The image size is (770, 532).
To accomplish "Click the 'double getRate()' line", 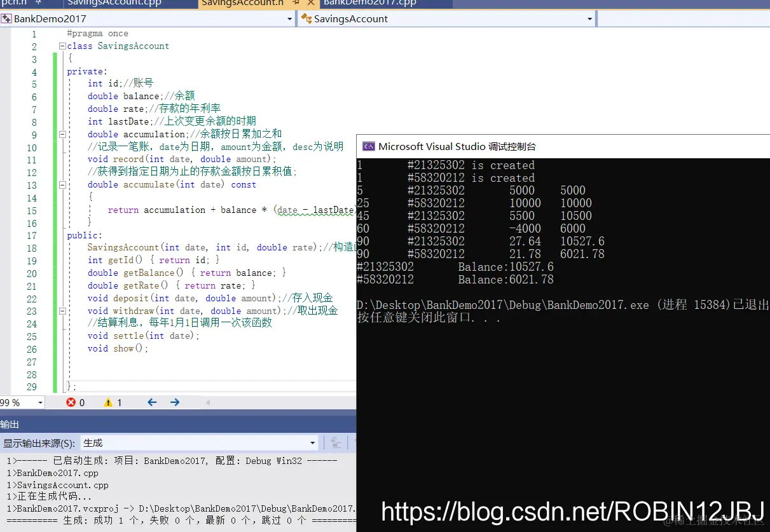I will click(171, 286).
